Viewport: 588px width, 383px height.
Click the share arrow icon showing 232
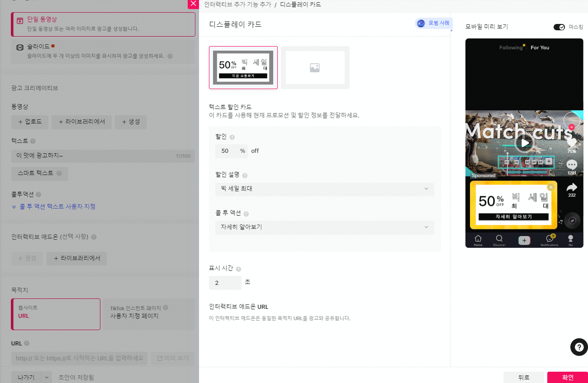[x=571, y=187]
